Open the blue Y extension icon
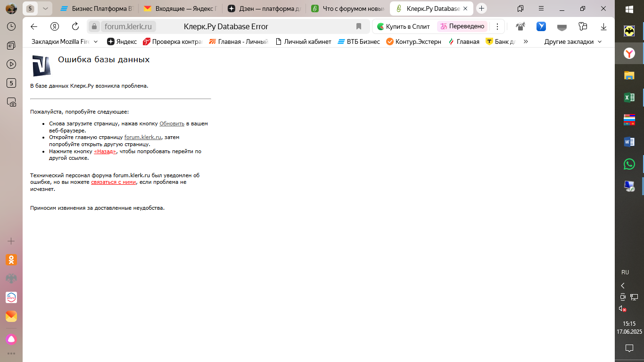 541,27
